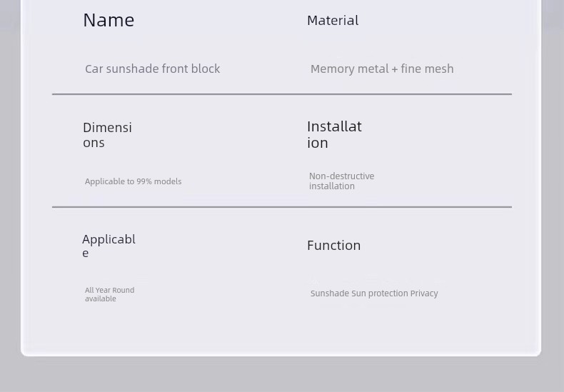Click the divider line below the Dimensions row

[281, 206]
